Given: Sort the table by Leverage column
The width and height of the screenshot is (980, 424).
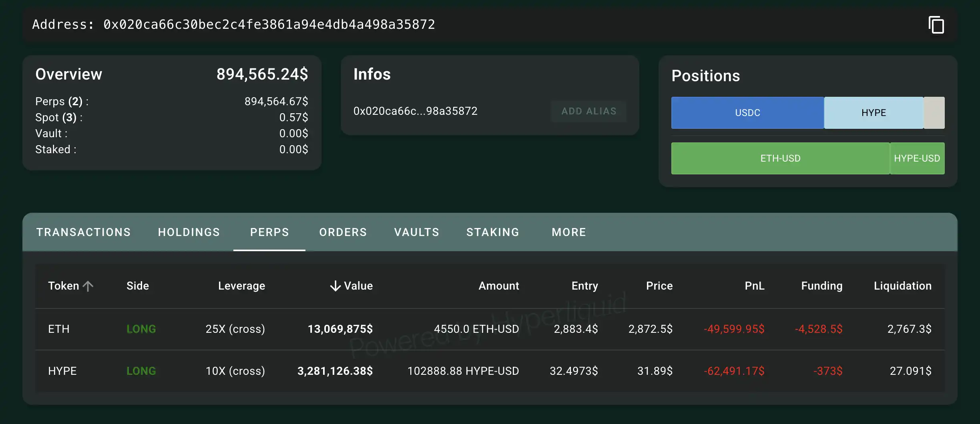Looking at the screenshot, I should click(241, 286).
